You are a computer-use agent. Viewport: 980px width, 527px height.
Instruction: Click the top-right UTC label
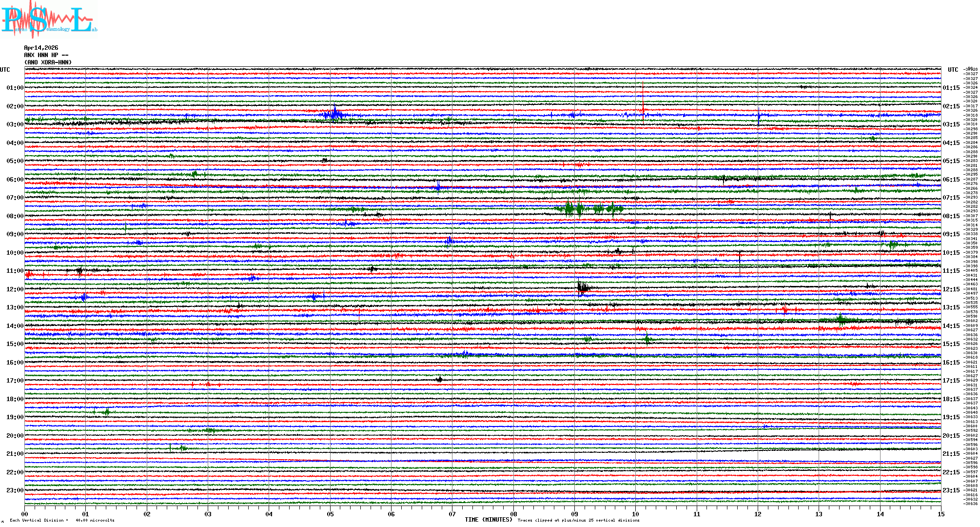pos(953,70)
